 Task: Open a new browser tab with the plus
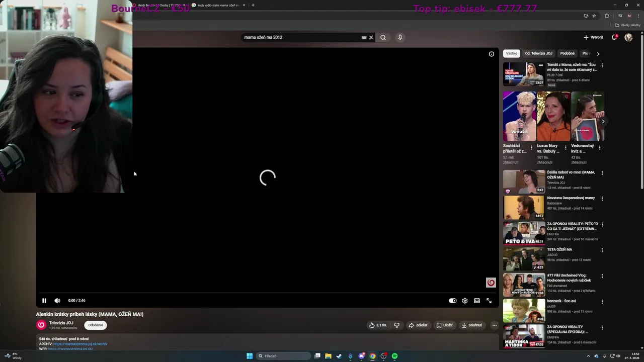pyautogui.click(x=253, y=5)
